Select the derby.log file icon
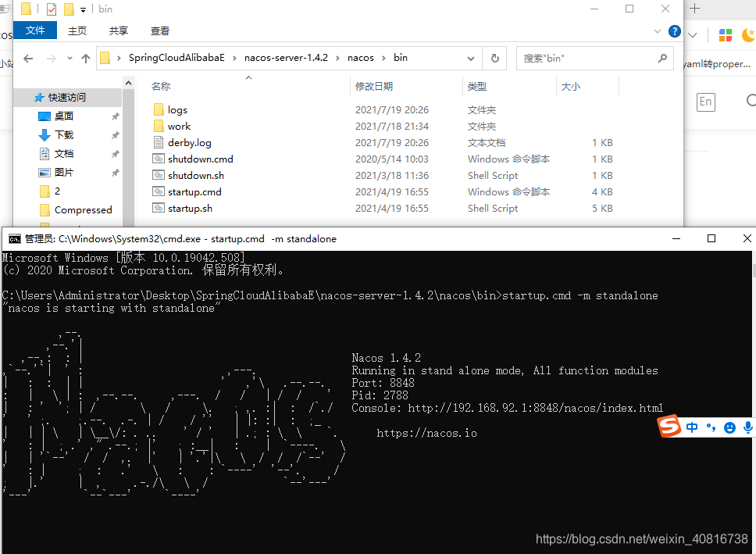756x554 pixels. pyautogui.click(x=159, y=143)
